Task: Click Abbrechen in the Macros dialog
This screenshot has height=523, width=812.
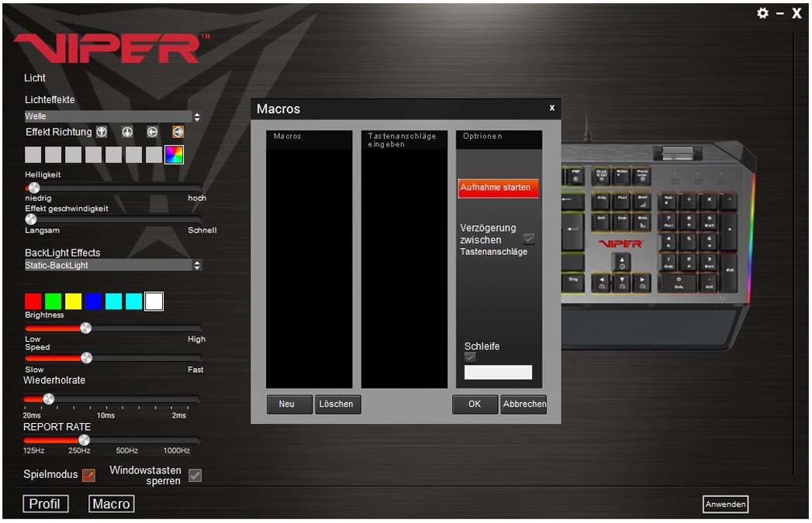Action: [x=523, y=404]
